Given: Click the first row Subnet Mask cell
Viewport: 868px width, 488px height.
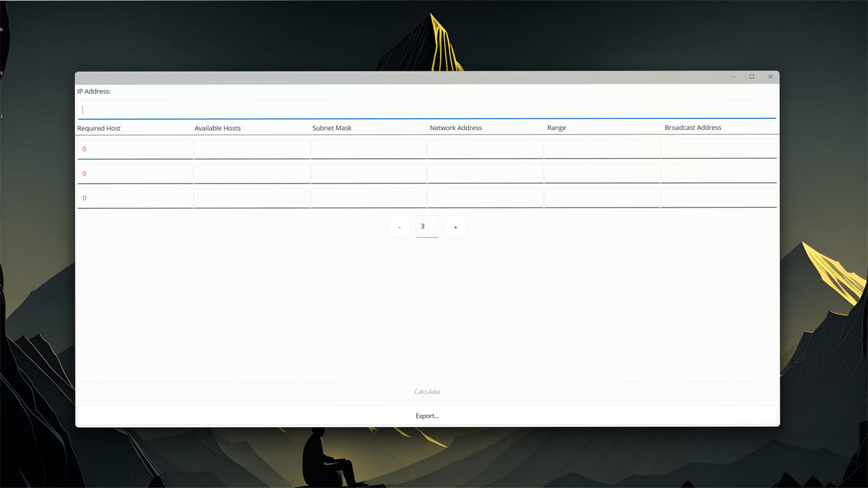Looking at the screenshot, I should point(368,149).
